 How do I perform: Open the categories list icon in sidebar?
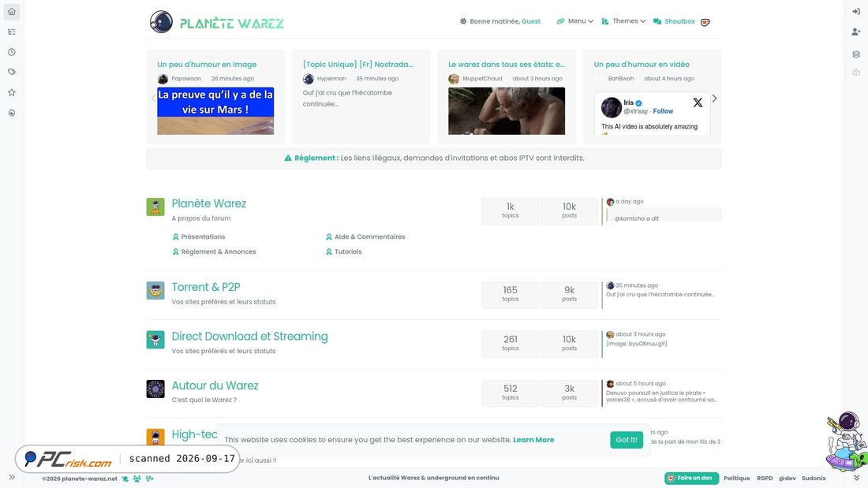12,32
